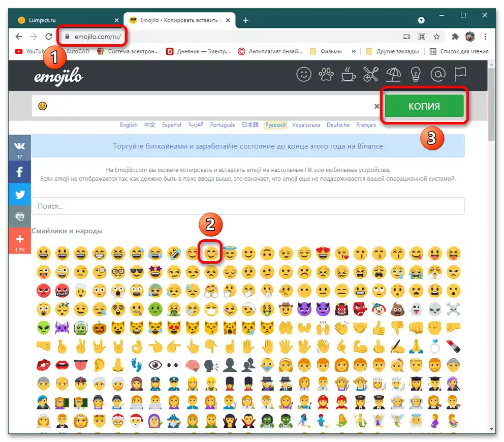Share via Facebook sidebar button
Viewport: 504px width, 442px height.
coord(20,172)
